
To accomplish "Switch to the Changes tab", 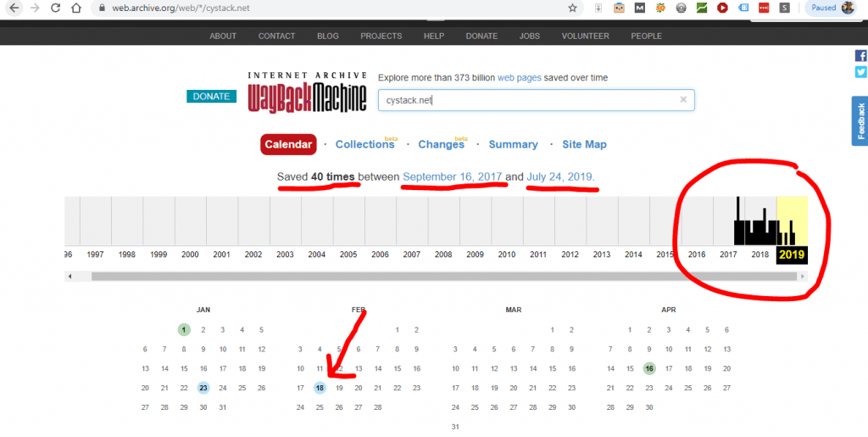I will pyautogui.click(x=441, y=144).
